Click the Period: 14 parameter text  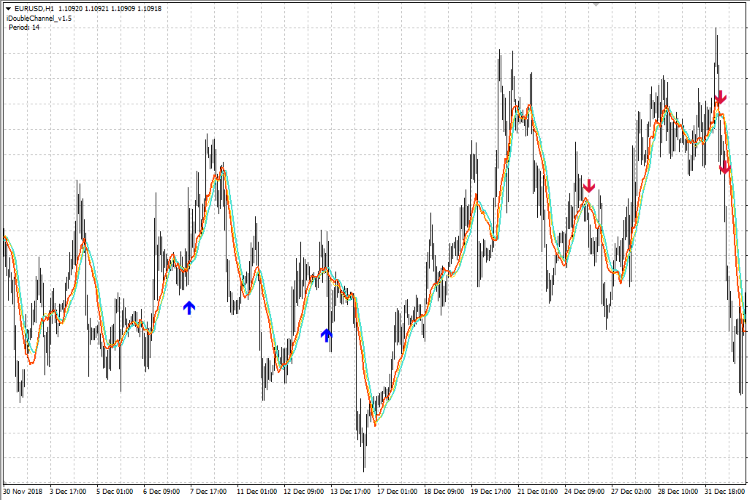click(x=24, y=28)
